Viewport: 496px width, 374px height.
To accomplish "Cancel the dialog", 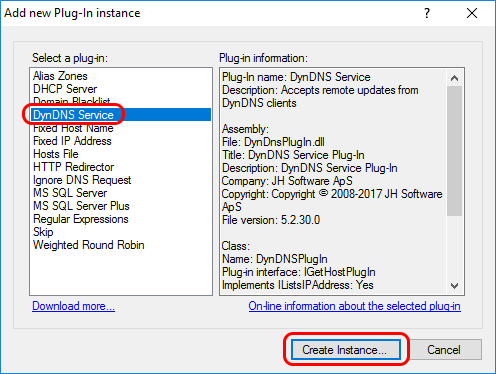I will pyautogui.click(x=444, y=350).
